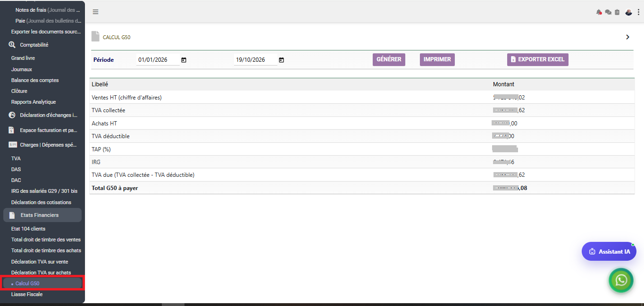Click the Espace facturation invoice icon
Viewport: 644px width, 306px height.
point(12,130)
